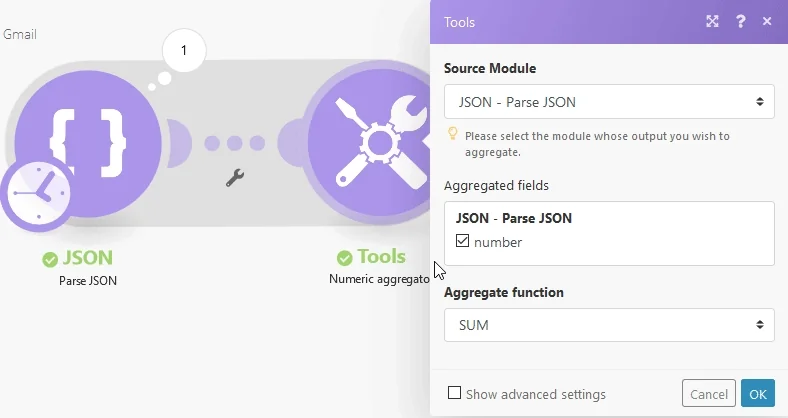The image size is (788, 418).
Task: Click the lightbulb hint icon
Action: (x=452, y=133)
